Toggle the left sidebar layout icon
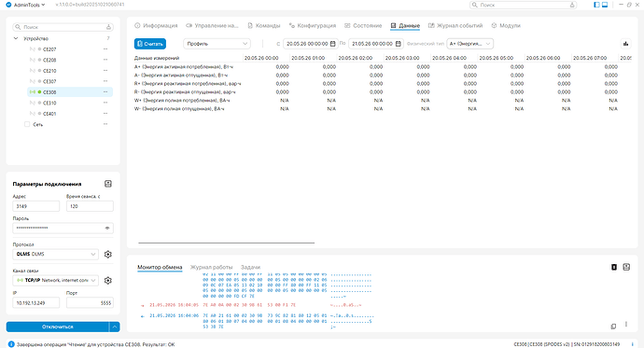The image size is (644, 348). (596, 5)
